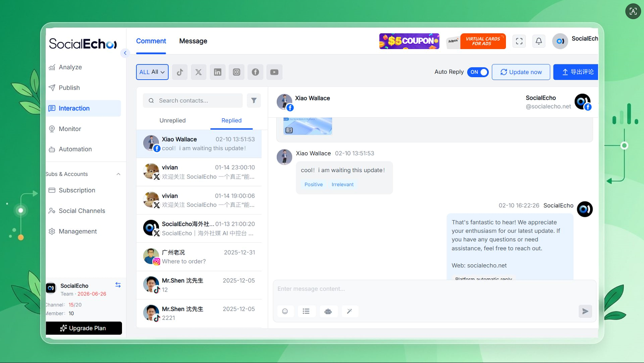
Task: Filter comments by LinkedIn platform
Action: [217, 72]
